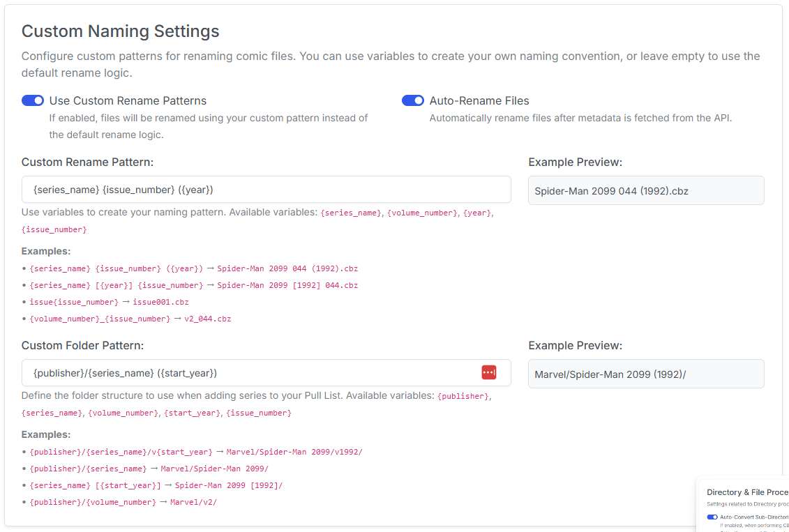This screenshot has width=789, height=532.
Task: Turn off Auto-Rename Files
Action: coord(413,100)
